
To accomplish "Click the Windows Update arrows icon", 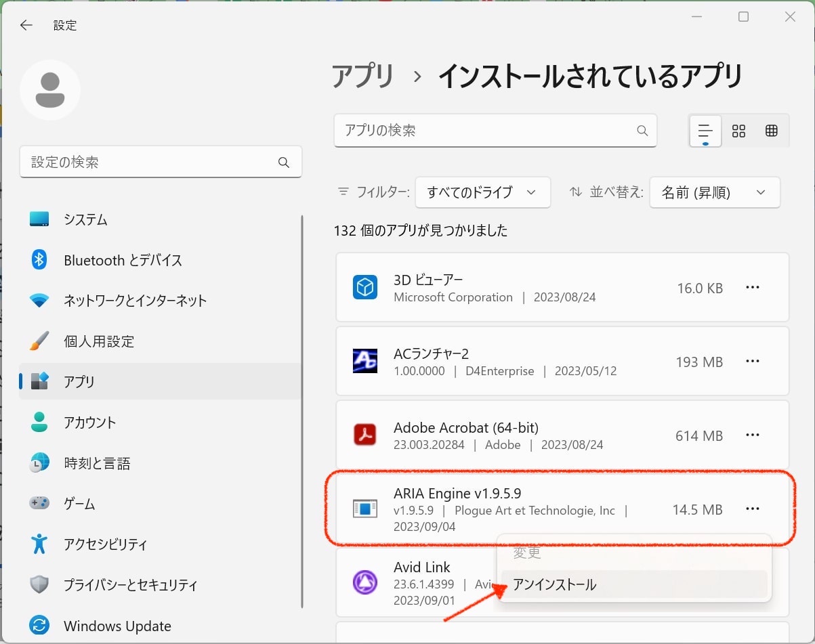I will 39,625.
